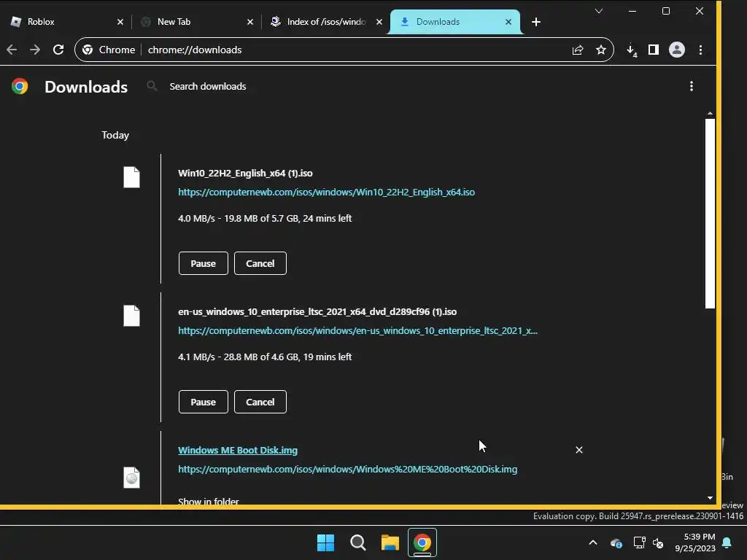Click the Windows ME Boot Disk icon
Screen dimensions: 747x560
pyautogui.click(x=131, y=478)
